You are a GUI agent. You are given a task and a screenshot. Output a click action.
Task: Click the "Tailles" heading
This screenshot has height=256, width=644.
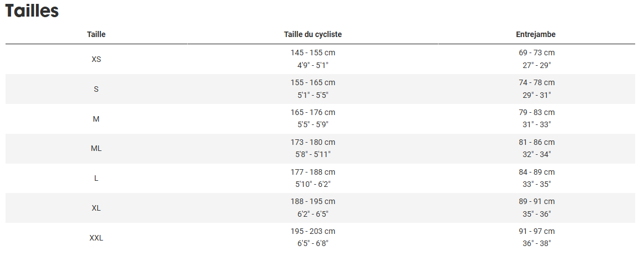(x=32, y=11)
